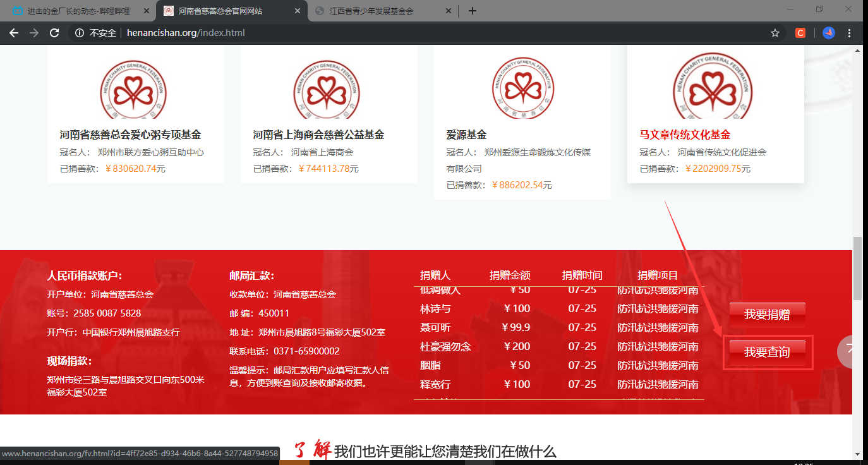
Task: Click the vertical page scrollbar thumb
Action: point(857,269)
